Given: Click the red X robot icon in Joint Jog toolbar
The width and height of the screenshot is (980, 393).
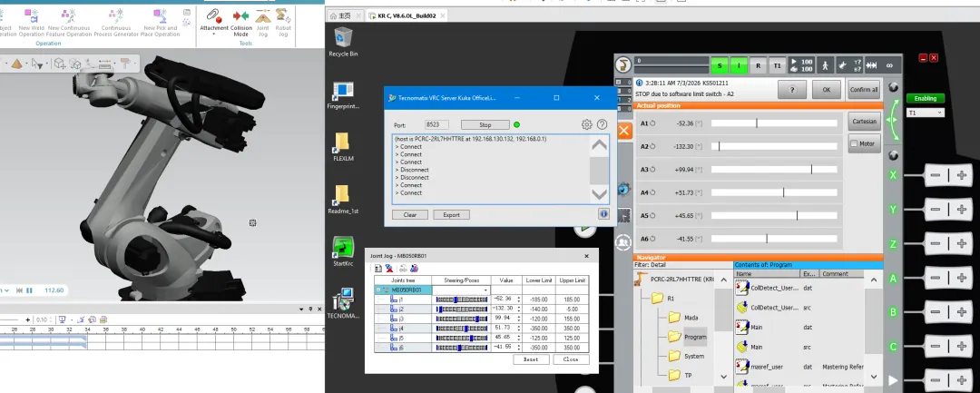Looking at the screenshot, I should click(x=388, y=268).
